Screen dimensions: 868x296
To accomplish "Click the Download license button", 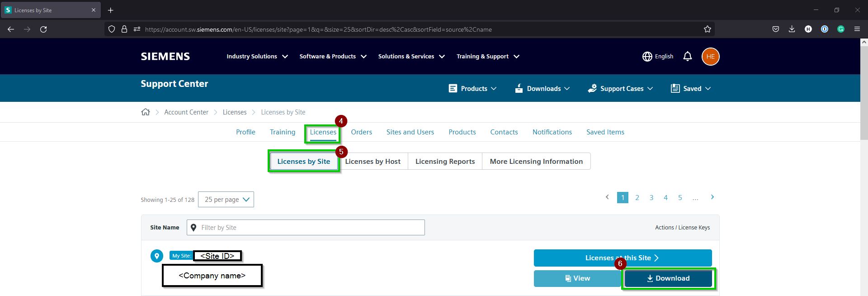I will pyautogui.click(x=668, y=278).
